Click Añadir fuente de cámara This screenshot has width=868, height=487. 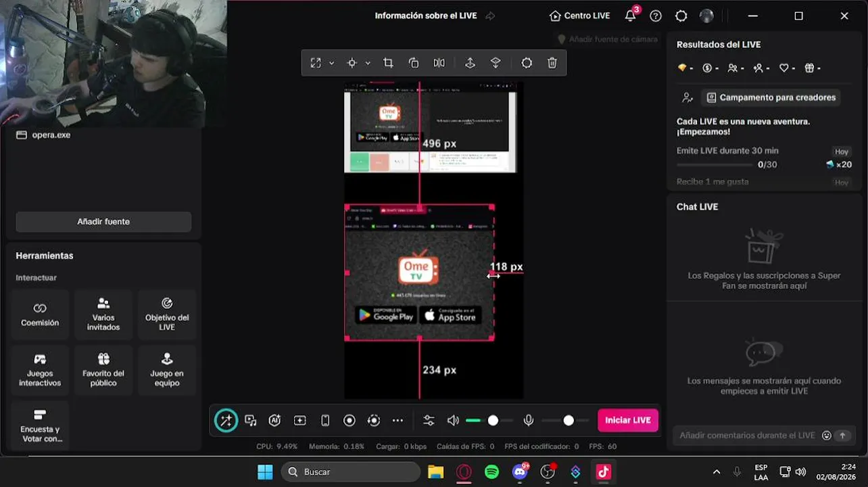pyautogui.click(x=607, y=39)
